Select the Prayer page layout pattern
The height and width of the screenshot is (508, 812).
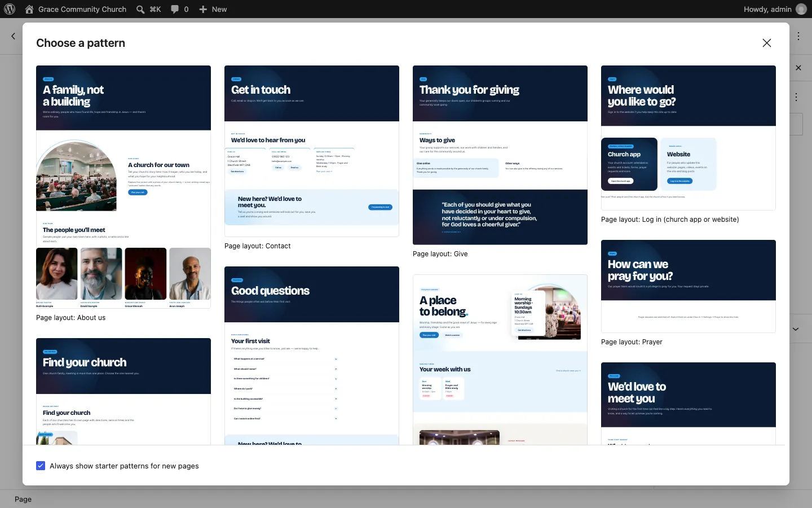[689, 286]
